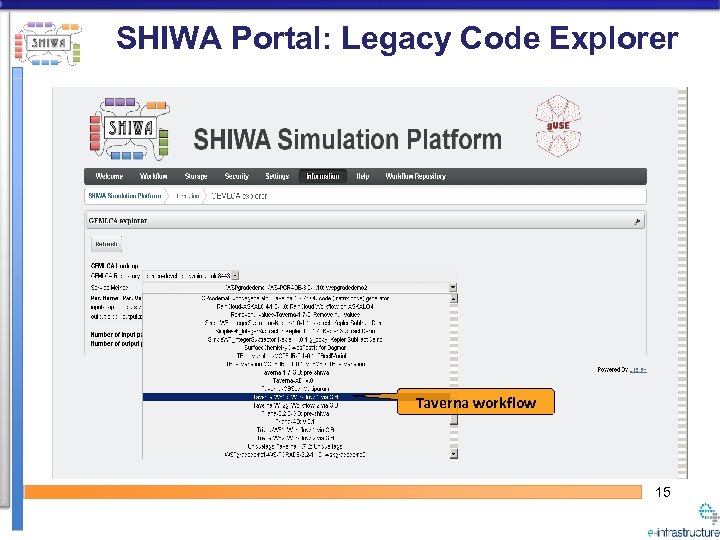This screenshot has height=540, width=720.
Task: Collapse the Service Method list via its arrow
Action: point(453,287)
